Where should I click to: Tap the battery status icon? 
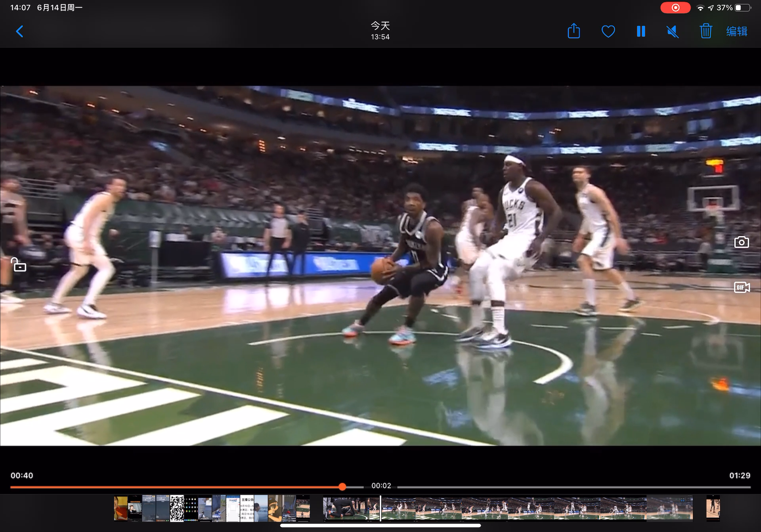742,8
